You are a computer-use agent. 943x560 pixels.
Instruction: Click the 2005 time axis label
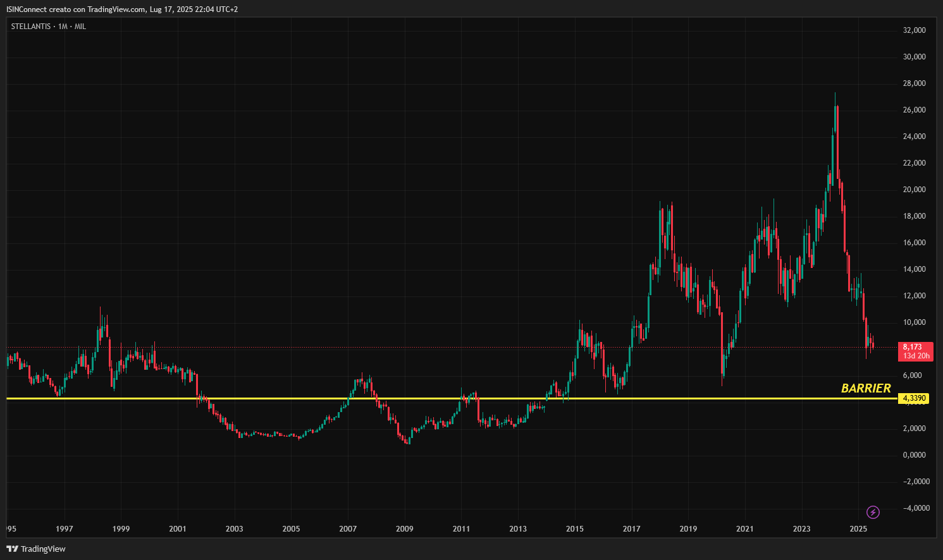tap(292, 529)
